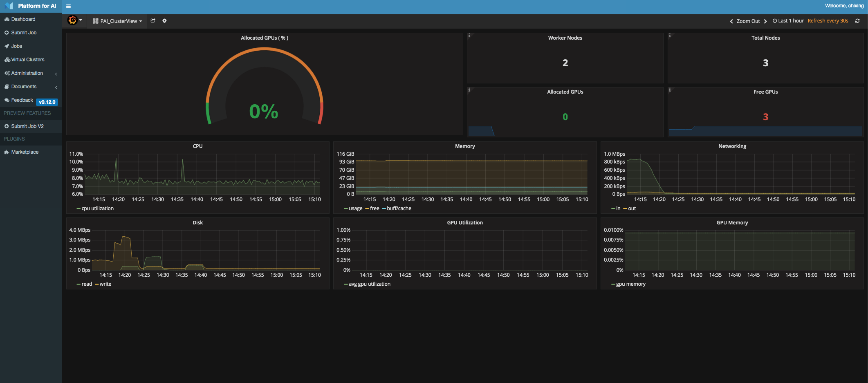The height and width of the screenshot is (383, 868).
Task: Click the Zoom Out button
Action: tap(748, 21)
